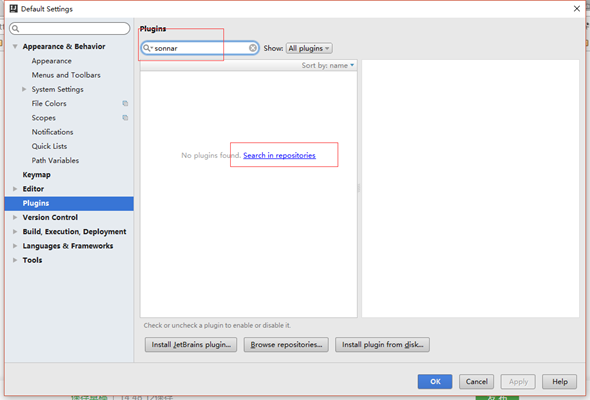This screenshot has width=590, height=400.
Task: Click the Scopes project-level icon
Action: pos(125,118)
